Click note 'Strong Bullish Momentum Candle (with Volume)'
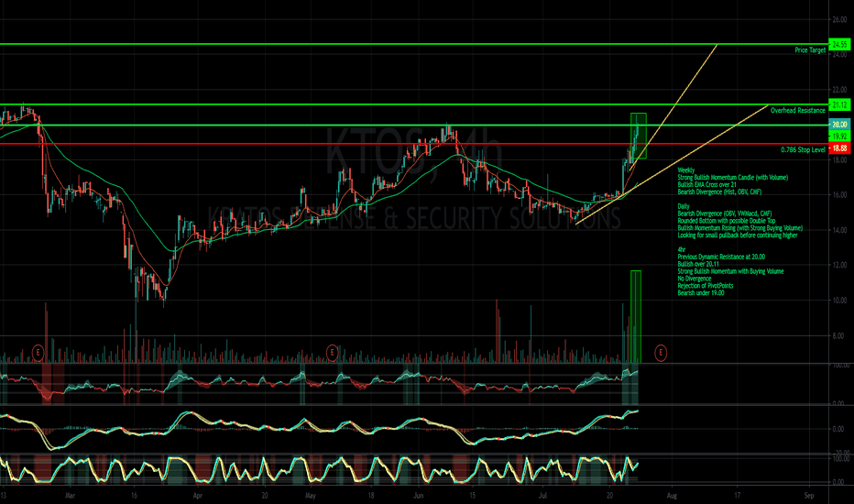 pyautogui.click(x=732, y=178)
